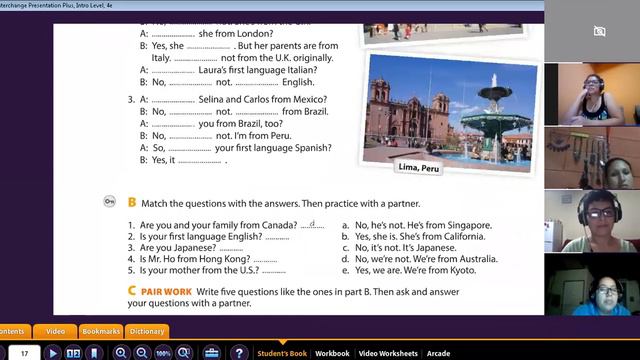Click blank after 'Is your first language English?'
The height and width of the screenshot is (360, 640).
click(x=277, y=238)
